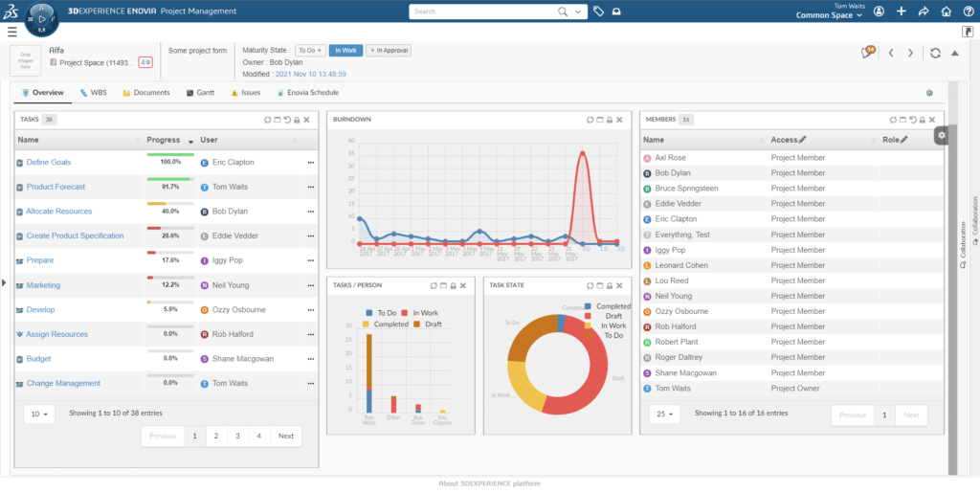Click the Product Forecast progress bar
Screen dimensions: 980x493
click(x=170, y=179)
